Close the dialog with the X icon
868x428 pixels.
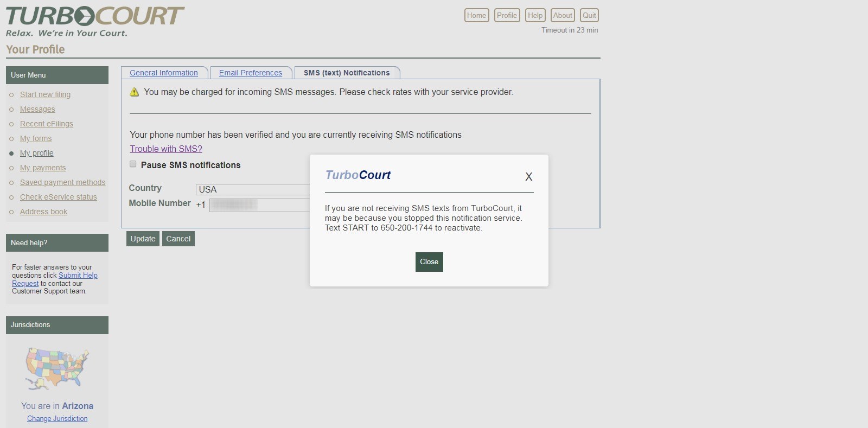click(x=528, y=177)
